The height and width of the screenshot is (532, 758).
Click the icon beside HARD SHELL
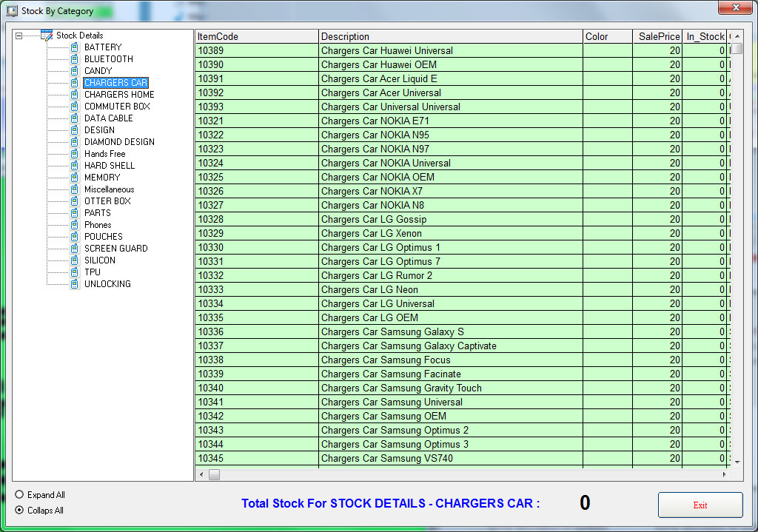click(75, 166)
